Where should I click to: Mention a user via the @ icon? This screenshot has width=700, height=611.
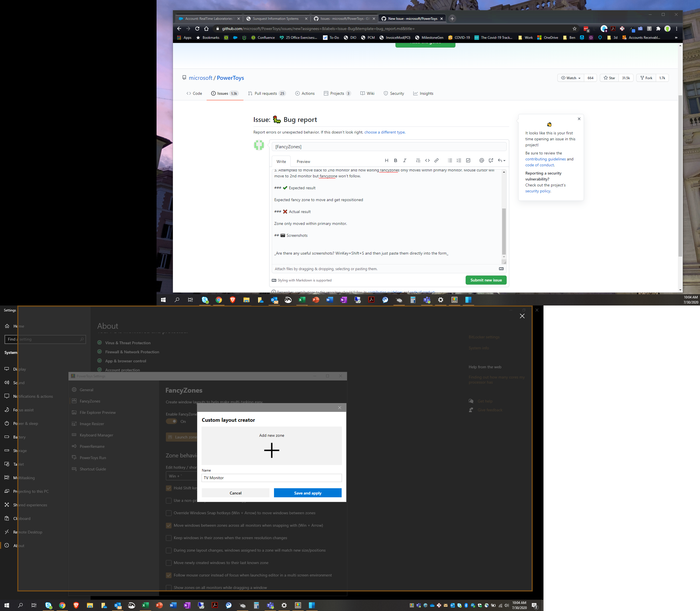tap(482, 160)
